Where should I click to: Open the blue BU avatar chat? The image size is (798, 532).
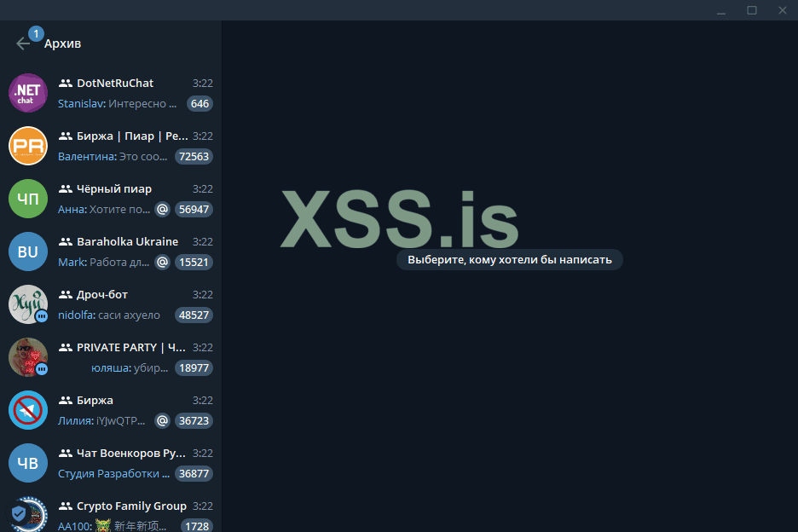pos(28,252)
